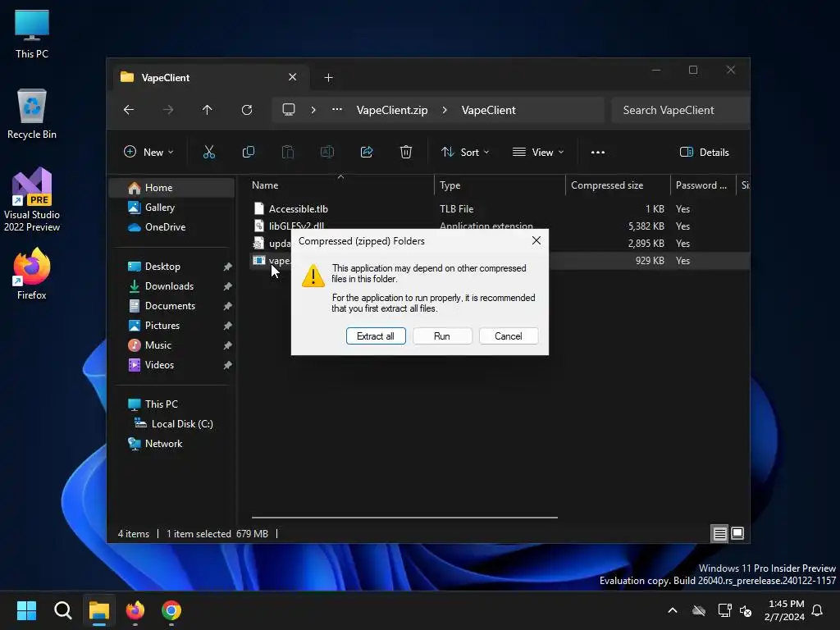840x630 pixels.
Task: Launch Chrome from taskbar
Action: (171, 610)
